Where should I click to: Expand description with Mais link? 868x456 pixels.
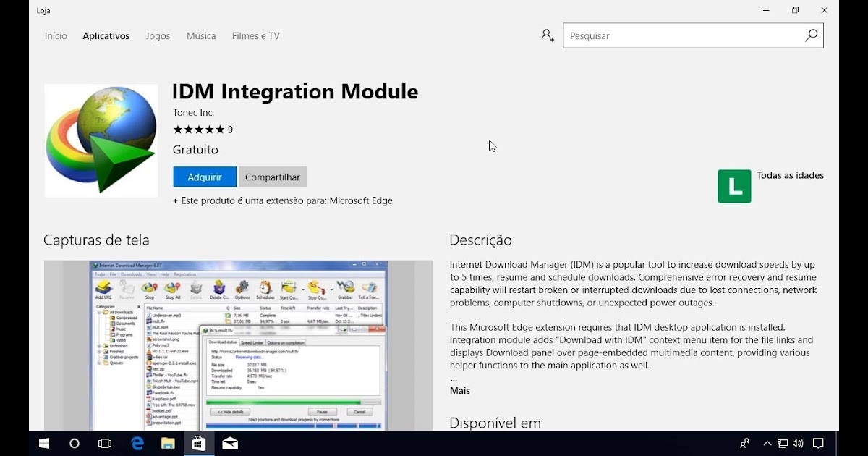coord(460,390)
